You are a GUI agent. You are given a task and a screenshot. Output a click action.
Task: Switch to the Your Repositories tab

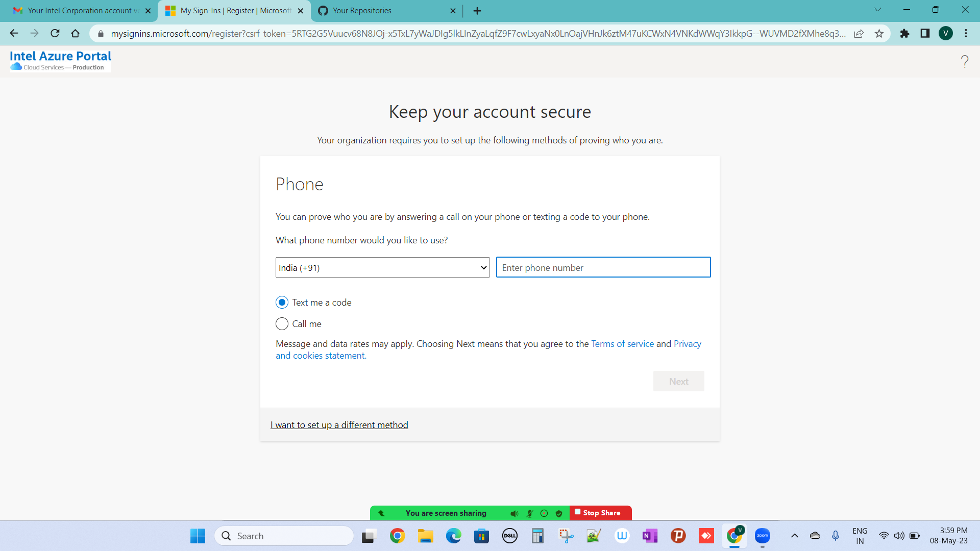pyautogui.click(x=362, y=11)
